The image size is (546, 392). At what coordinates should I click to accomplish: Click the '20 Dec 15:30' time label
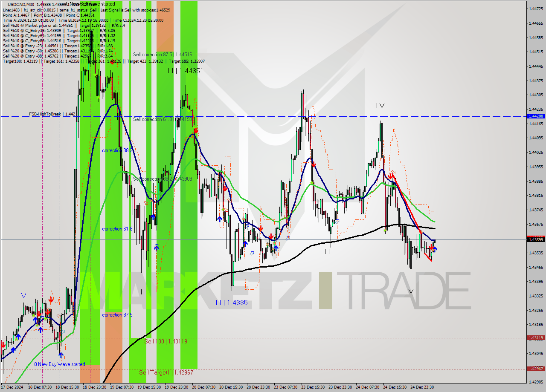click(x=231, y=387)
